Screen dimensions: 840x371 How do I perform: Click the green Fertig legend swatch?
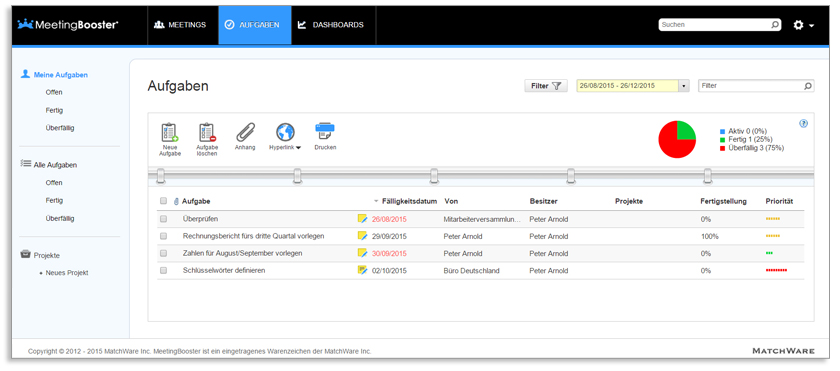722,140
